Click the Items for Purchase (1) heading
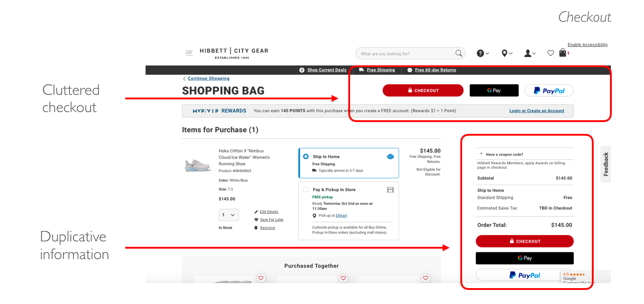The image size is (644, 304). click(x=220, y=130)
